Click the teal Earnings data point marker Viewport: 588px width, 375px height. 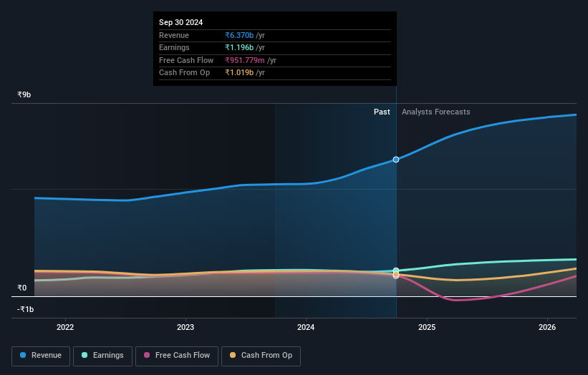click(x=396, y=270)
